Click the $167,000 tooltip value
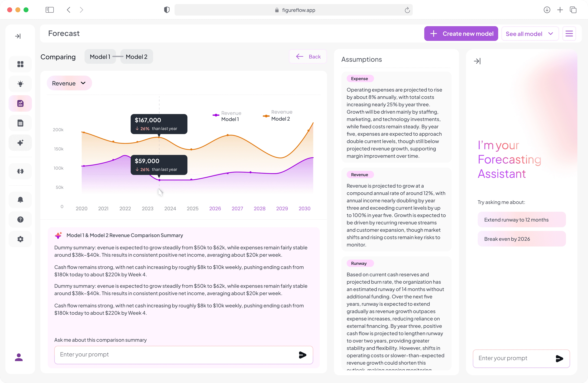 148,120
